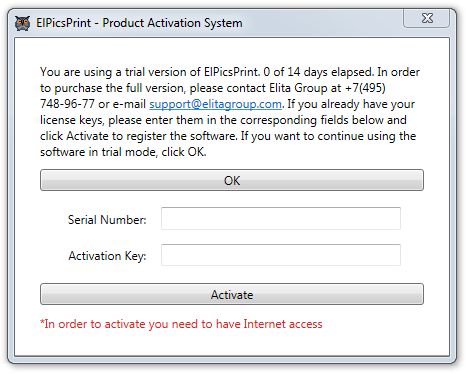Click the "Activation Key:" label
The image size is (466, 374).
pos(107,256)
